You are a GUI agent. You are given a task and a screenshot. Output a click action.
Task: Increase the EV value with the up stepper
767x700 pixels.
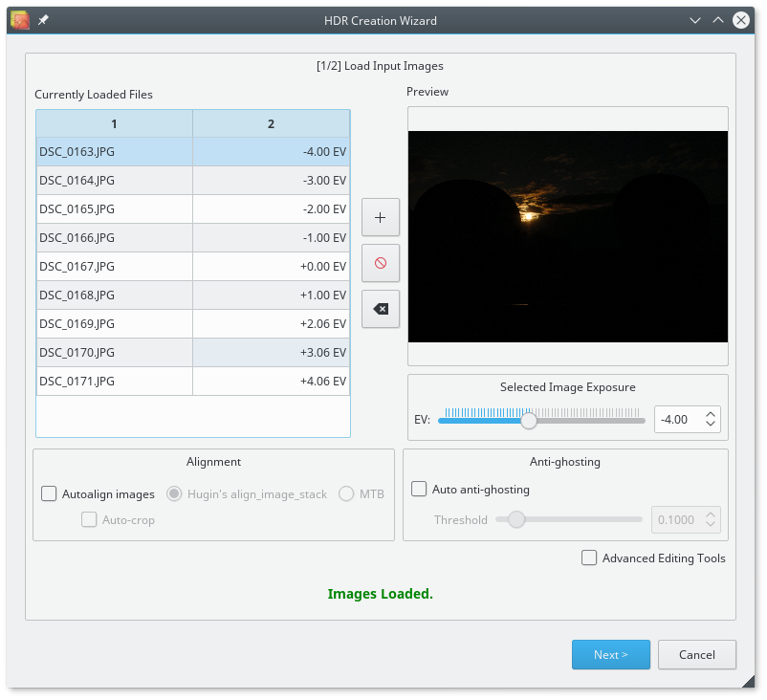(x=711, y=413)
